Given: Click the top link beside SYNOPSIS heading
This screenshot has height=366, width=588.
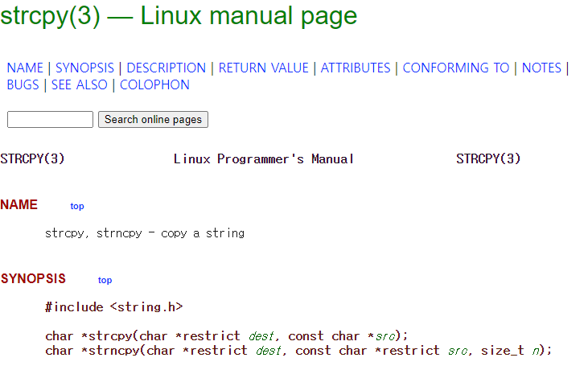Looking at the screenshot, I should [105, 280].
